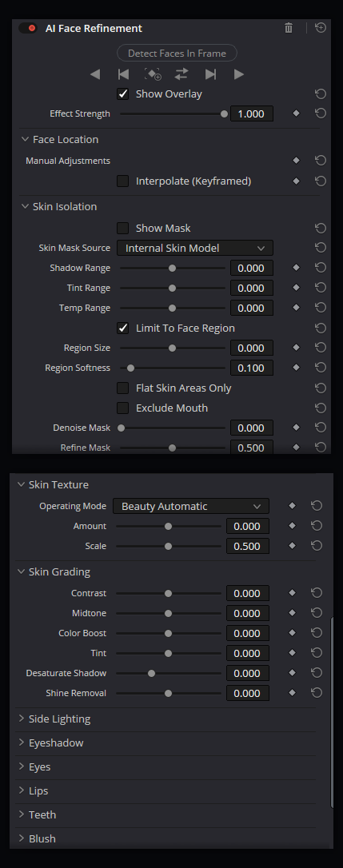Viewport: 343px width, 868px height.
Task: Add a keyframe for Shadow Range
Action: [296, 268]
